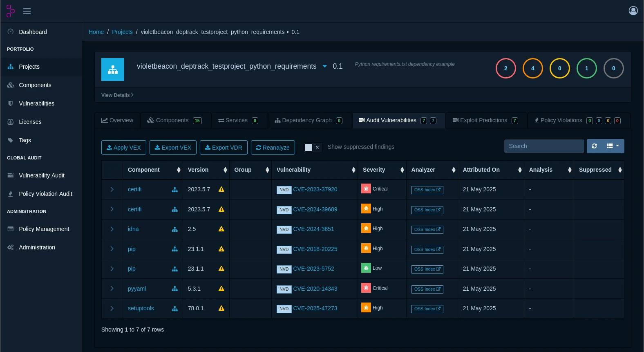Open Vulnerability Audit in the sidebar
The image size is (644, 352).
[x=41, y=175]
